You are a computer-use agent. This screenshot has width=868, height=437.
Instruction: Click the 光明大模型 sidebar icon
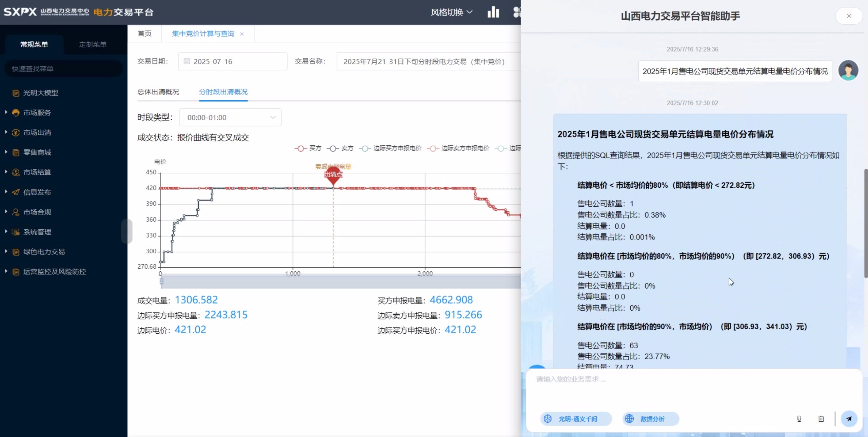point(16,93)
